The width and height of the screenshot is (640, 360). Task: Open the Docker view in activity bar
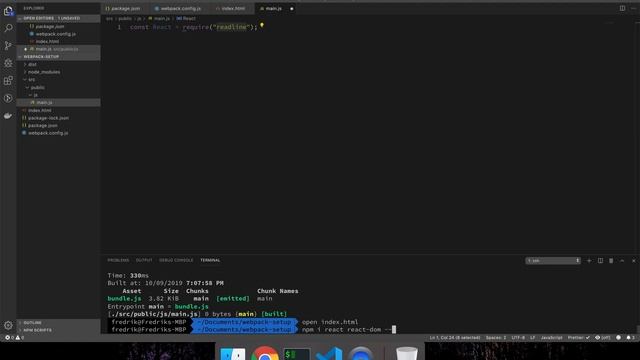8,116
